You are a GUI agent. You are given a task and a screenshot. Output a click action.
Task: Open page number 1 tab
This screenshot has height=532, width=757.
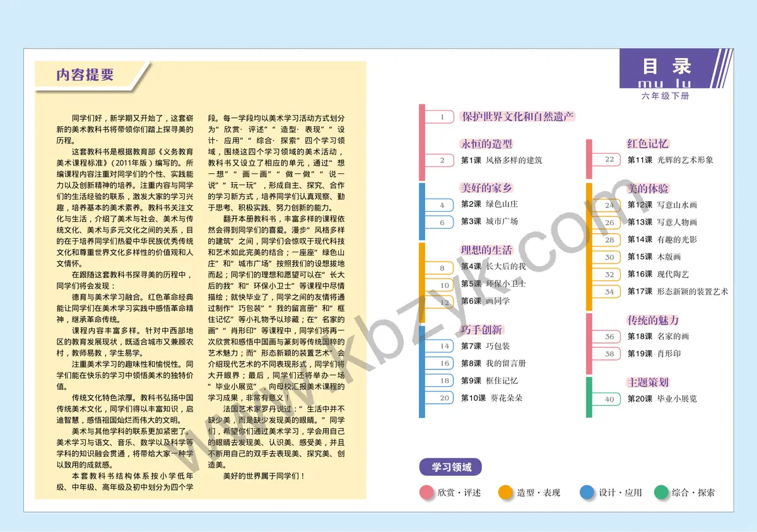pyautogui.click(x=442, y=117)
